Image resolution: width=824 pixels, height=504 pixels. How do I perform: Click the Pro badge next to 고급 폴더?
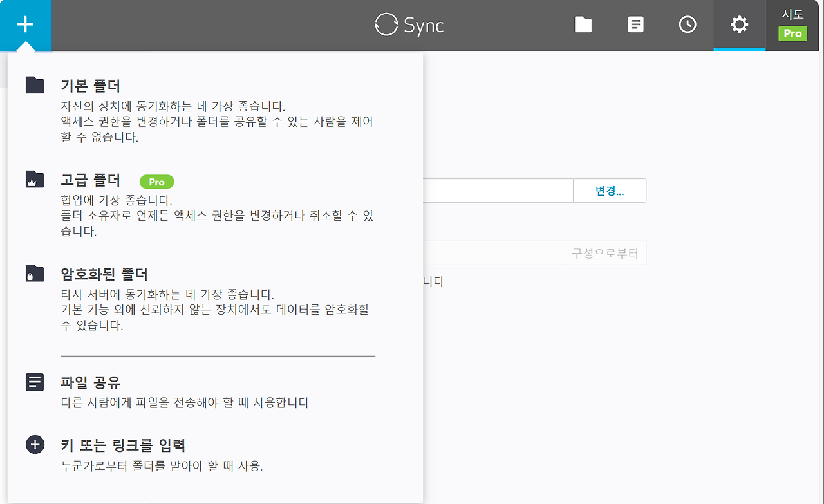[x=155, y=182]
